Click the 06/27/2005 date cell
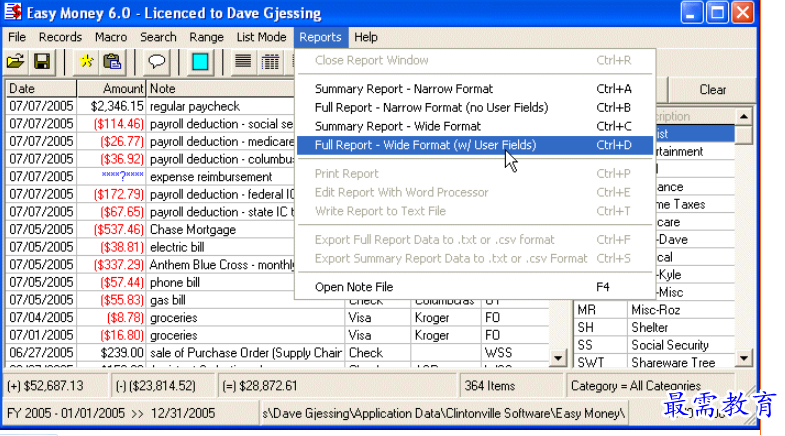The height and width of the screenshot is (436, 785). [x=42, y=353]
